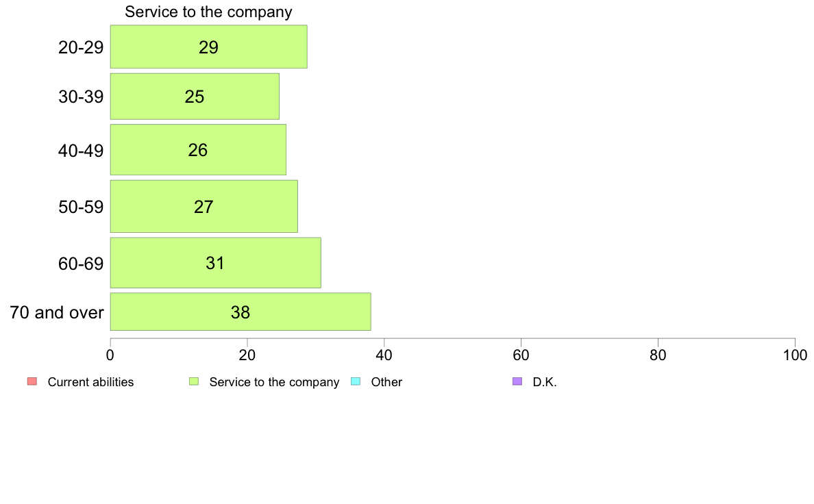Select the 60-69 bar showing 31
Screen dimensions: 814x504
[x=215, y=263]
